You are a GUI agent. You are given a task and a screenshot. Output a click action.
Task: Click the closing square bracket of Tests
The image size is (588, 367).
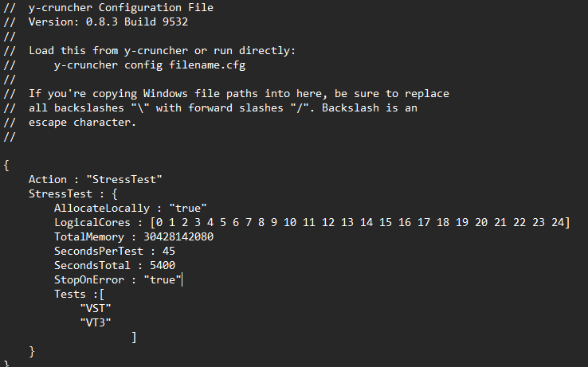click(135, 337)
